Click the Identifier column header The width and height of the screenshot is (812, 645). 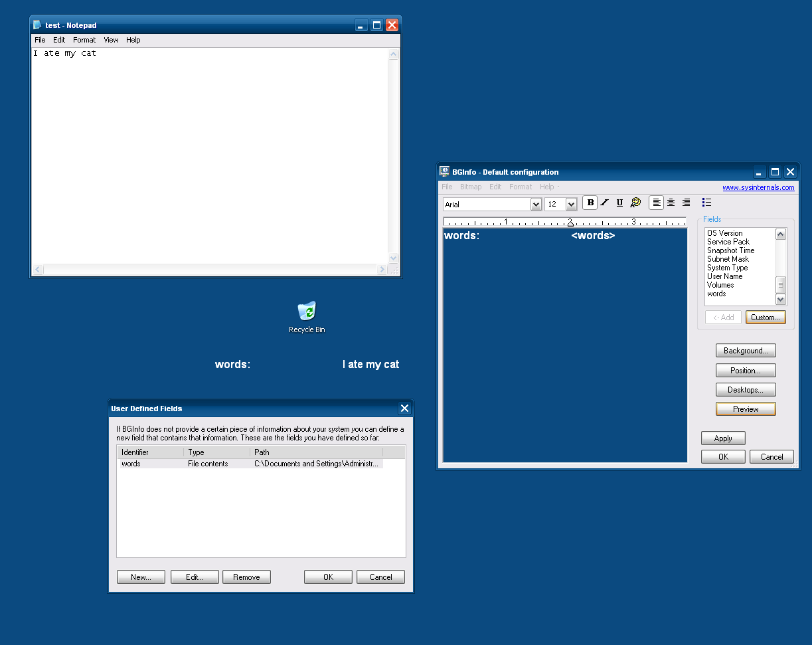tap(151, 452)
